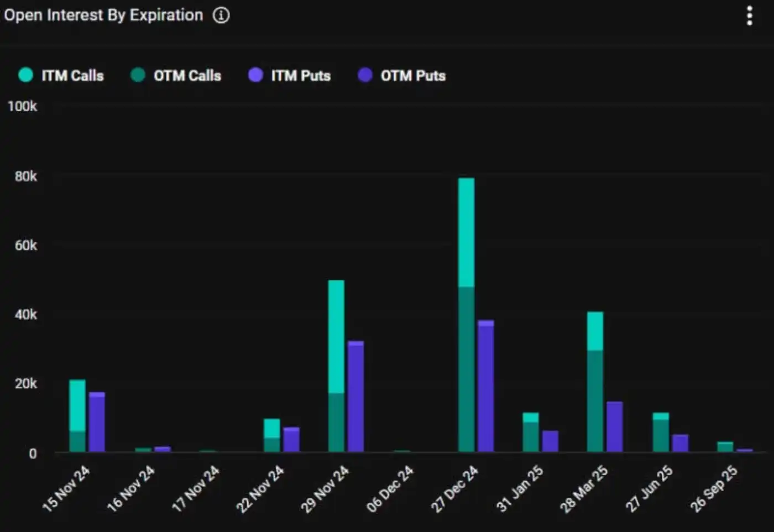The width and height of the screenshot is (774, 532).
Task: Click the '20k' y-axis value
Action: 26,384
